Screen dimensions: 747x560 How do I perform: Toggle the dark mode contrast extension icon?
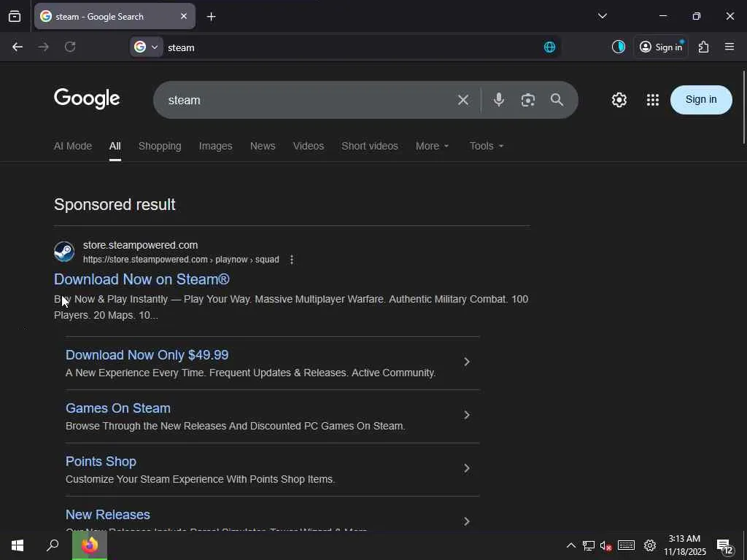[x=619, y=47]
